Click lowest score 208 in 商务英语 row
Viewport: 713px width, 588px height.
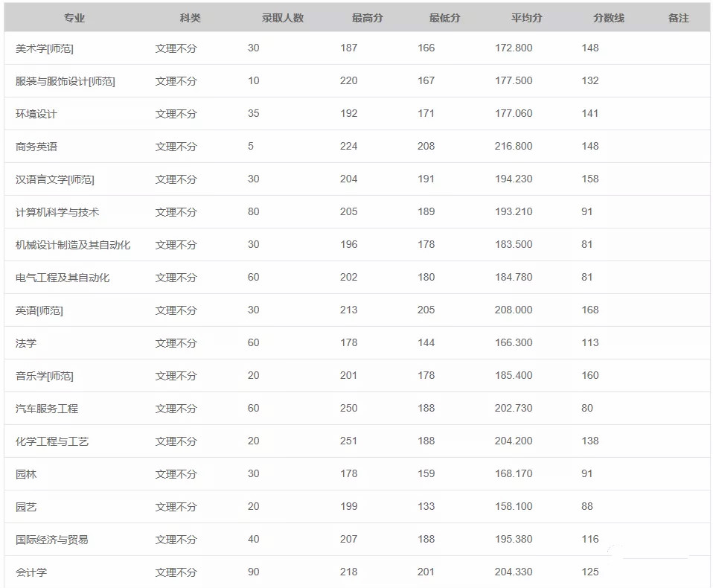(426, 146)
